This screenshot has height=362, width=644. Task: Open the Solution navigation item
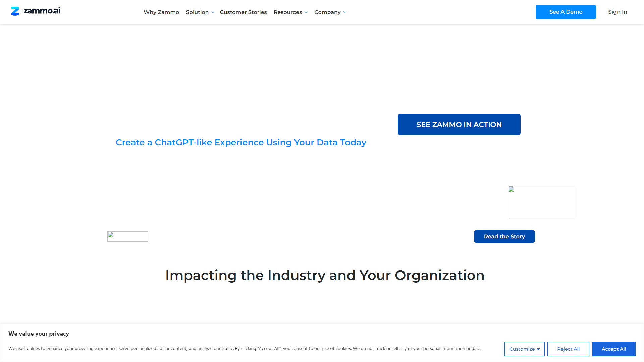click(x=197, y=12)
